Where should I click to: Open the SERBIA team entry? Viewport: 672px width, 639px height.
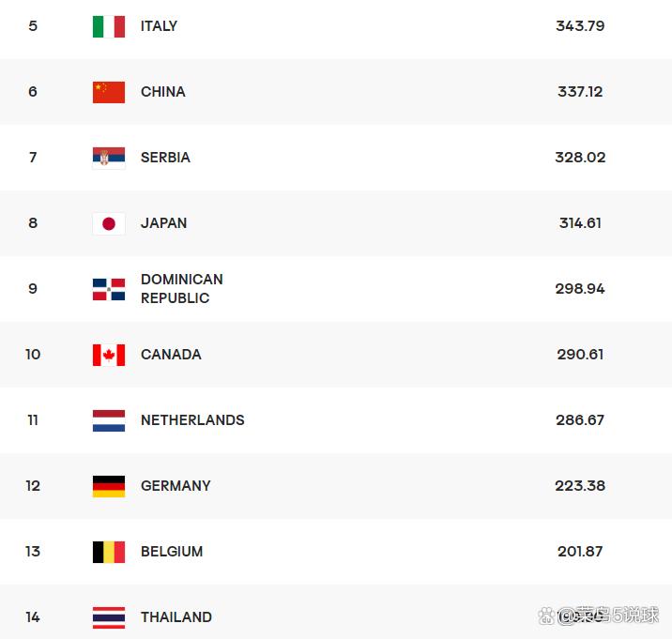pyautogui.click(x=165, y=158)
